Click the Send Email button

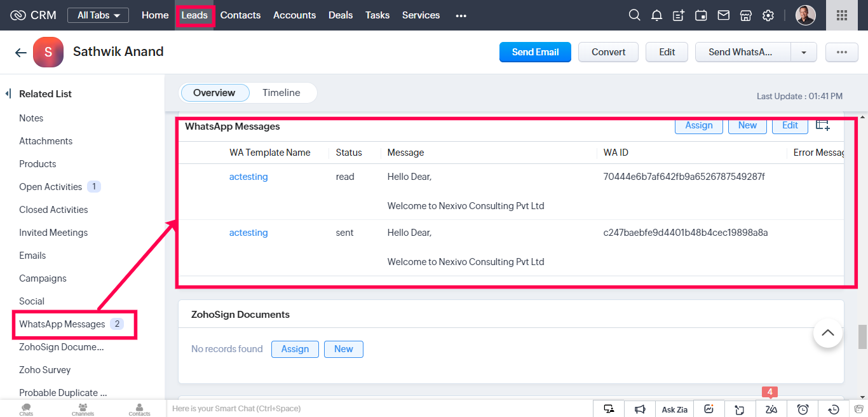[x=535, y=52]
